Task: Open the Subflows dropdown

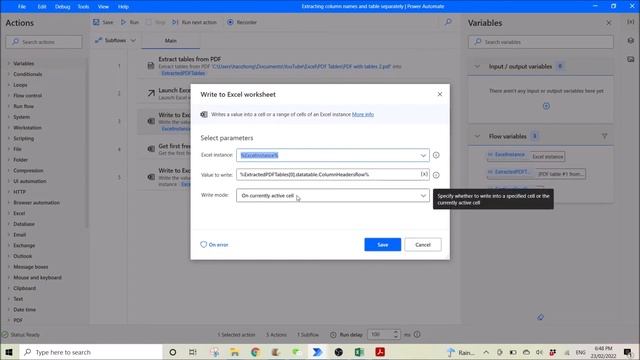Action: pos(115,40)
